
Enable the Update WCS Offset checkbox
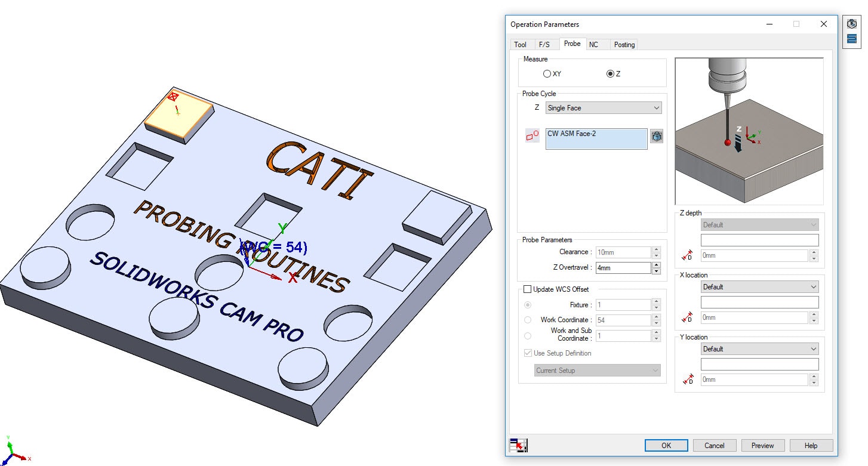[x=527, y=289]
